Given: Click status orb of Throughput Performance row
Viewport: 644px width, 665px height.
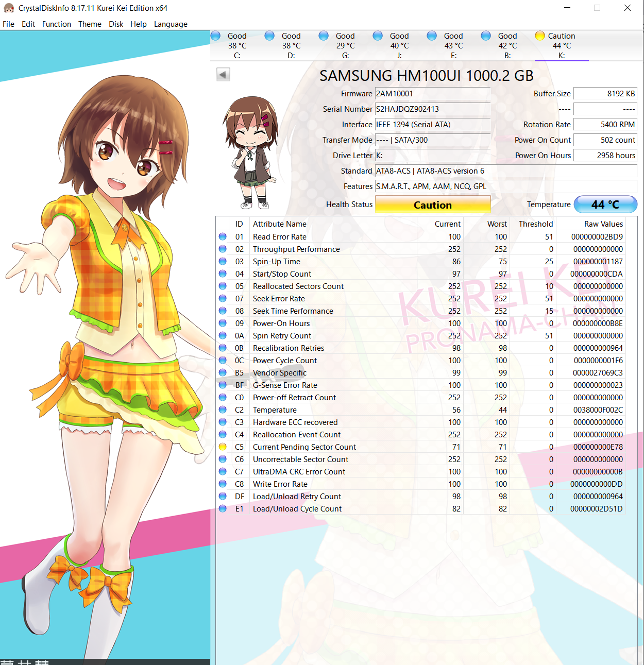Looking at the screenshot, I should (223, 249).
